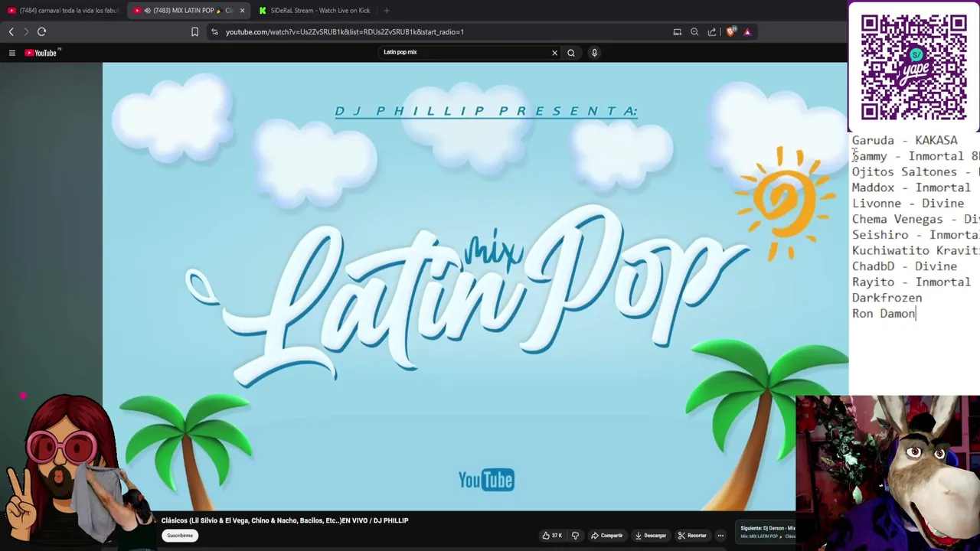The height and width of the screenshot is (551, 980).
Task: Start voice search with microphone
Action: 594,53
